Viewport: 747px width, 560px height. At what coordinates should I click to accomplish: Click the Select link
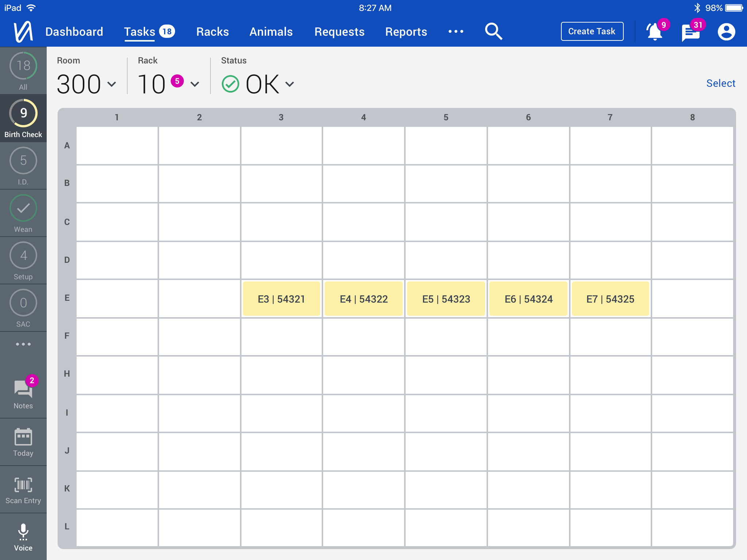[721, 83]
